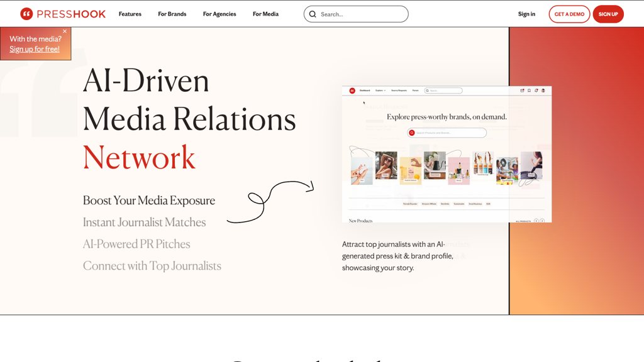Open the For Brands menu

[172, 14]
